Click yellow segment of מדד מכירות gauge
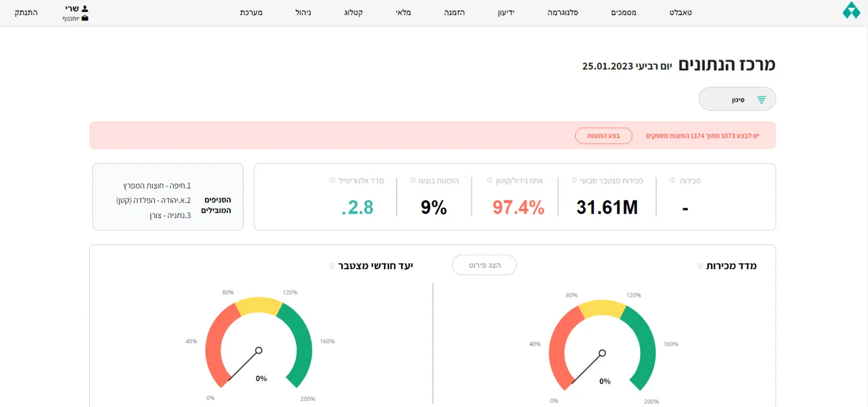The image size is (868, 407). pyautogui.click(x=602, y=308)
